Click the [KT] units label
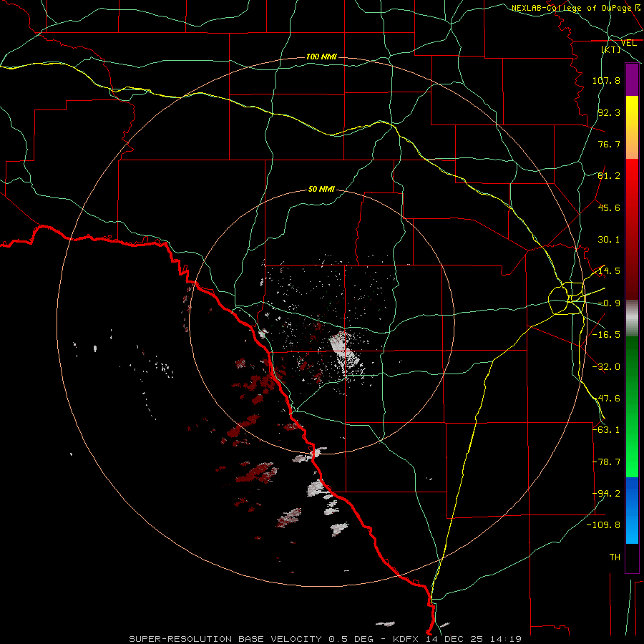 [x=611, y=49]
